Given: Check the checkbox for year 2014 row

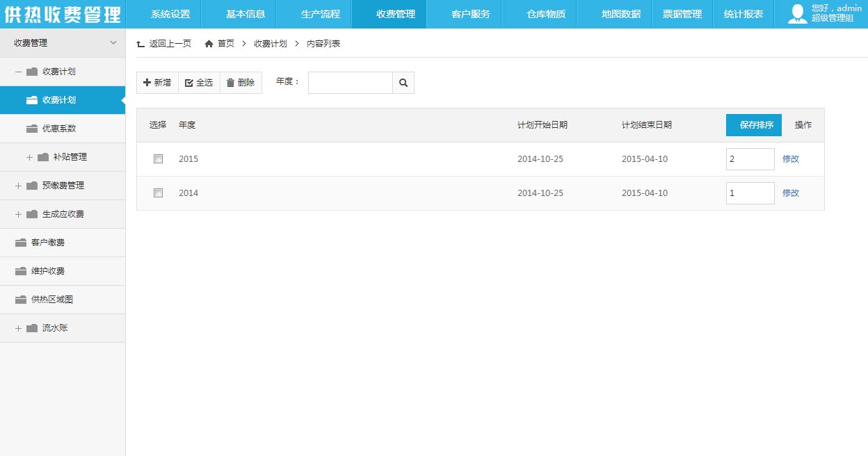Looking at the screenshot, I should click(158, 193).
